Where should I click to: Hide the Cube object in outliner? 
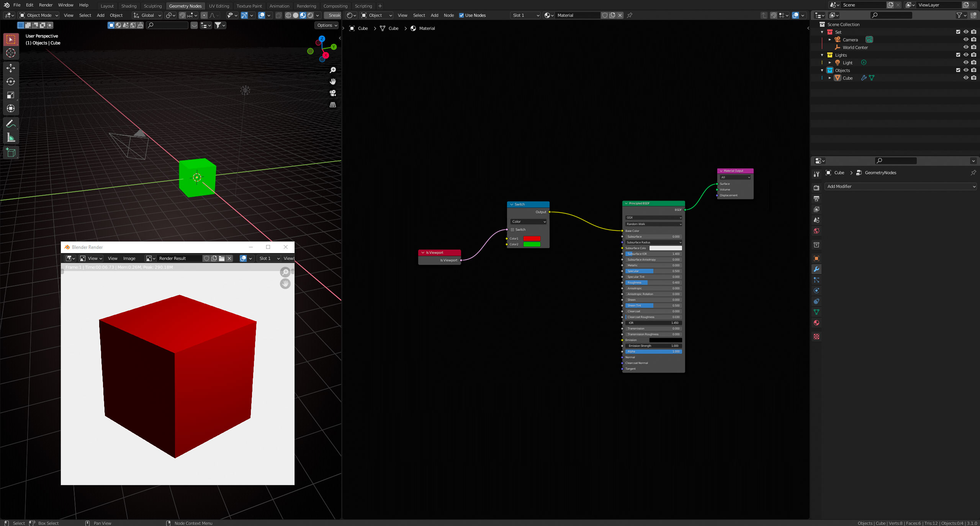tap(966, 78)
